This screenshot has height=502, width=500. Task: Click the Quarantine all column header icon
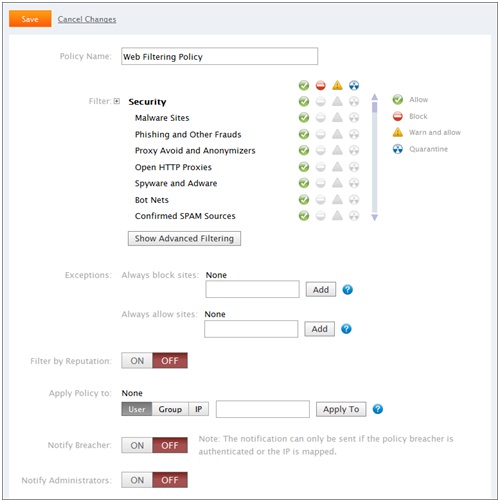point(354,85)
